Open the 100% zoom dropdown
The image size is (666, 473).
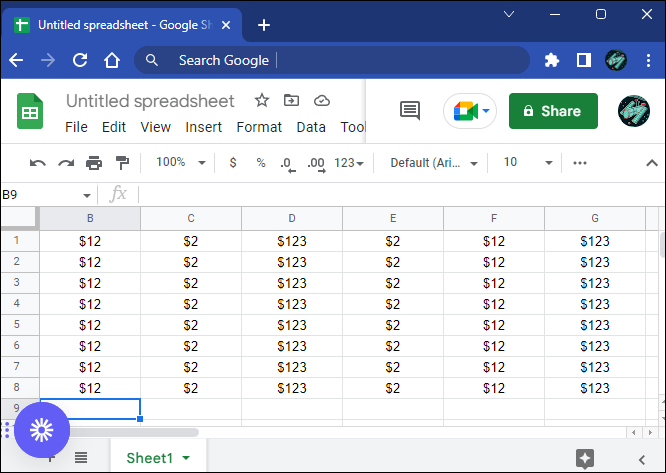180,163
